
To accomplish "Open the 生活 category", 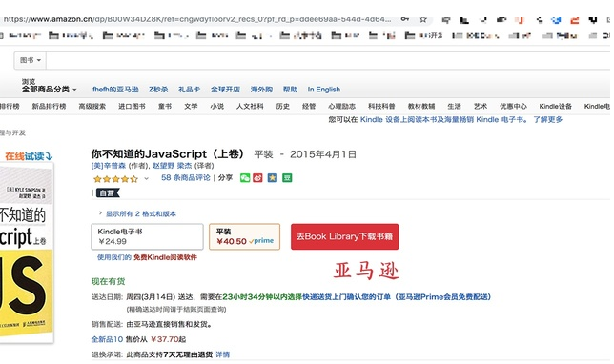I will point(454,106).
